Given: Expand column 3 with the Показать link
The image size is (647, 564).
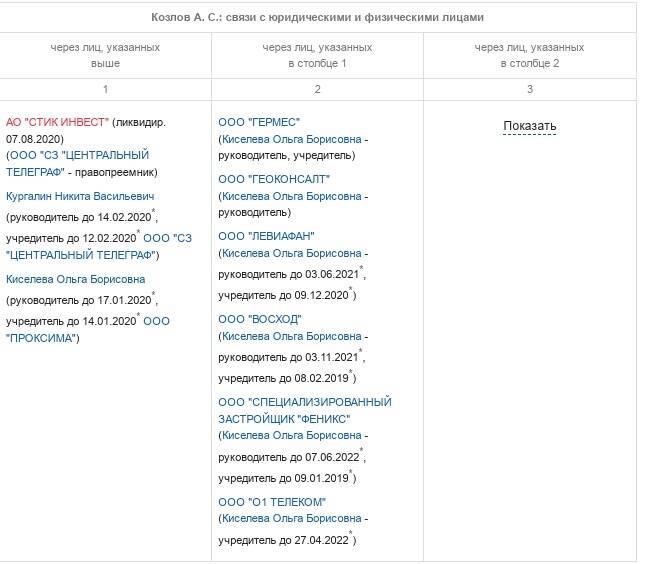Looking at the screenshot, I should (529, 126).
